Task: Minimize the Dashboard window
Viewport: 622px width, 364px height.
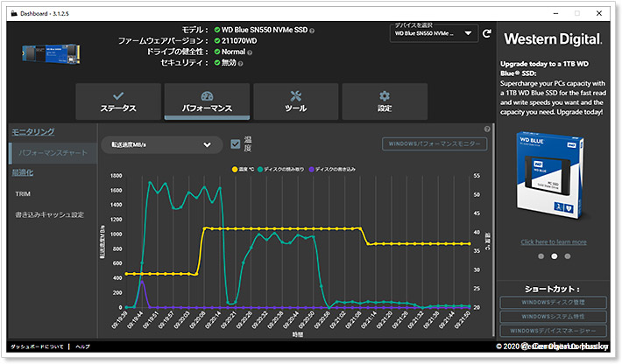Action: coord(555,13)
